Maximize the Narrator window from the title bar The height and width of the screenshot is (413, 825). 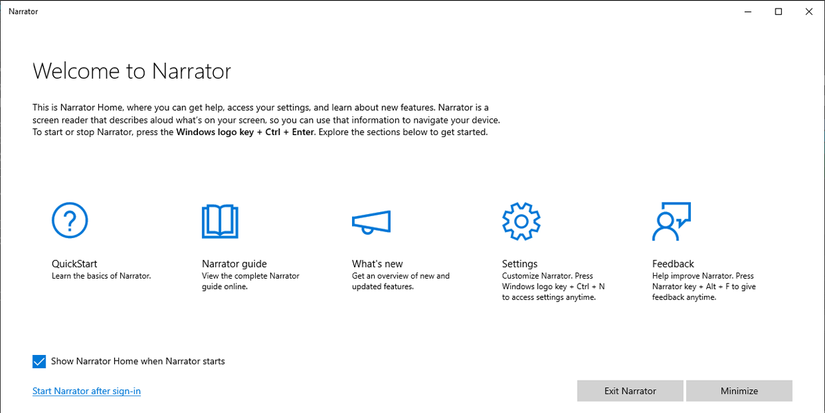tap(778, 12)
